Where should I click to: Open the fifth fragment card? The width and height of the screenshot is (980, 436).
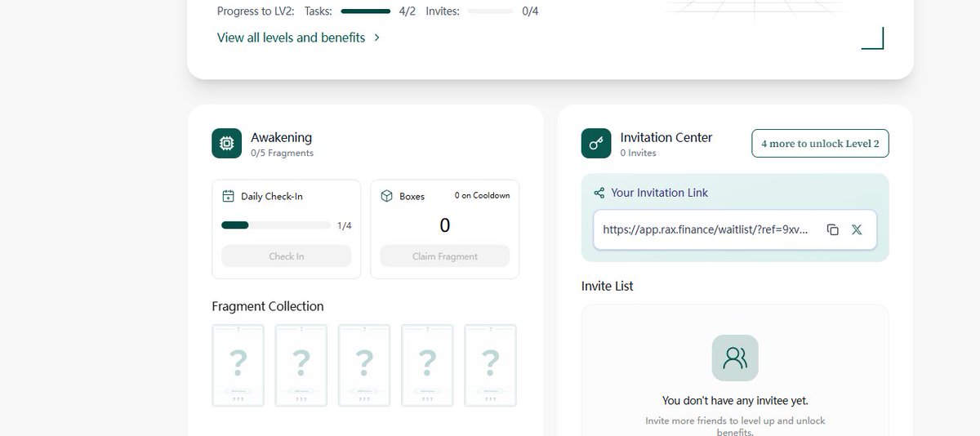pos(490,366)
